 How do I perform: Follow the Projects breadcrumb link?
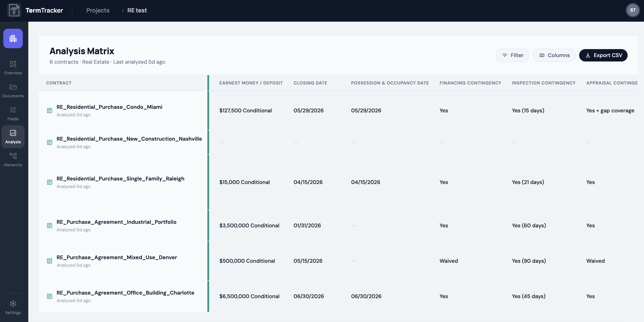coord(98,10)
